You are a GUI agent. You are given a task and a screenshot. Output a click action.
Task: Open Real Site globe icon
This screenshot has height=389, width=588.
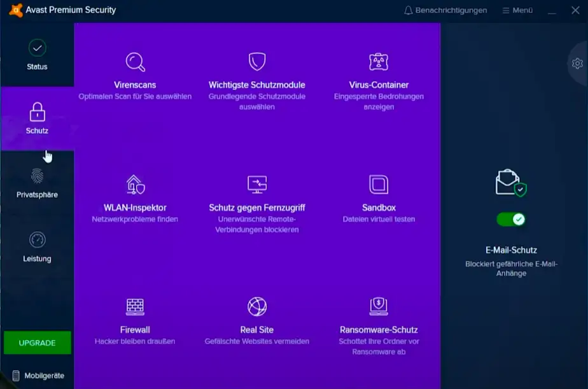click(x=256, y=307)
